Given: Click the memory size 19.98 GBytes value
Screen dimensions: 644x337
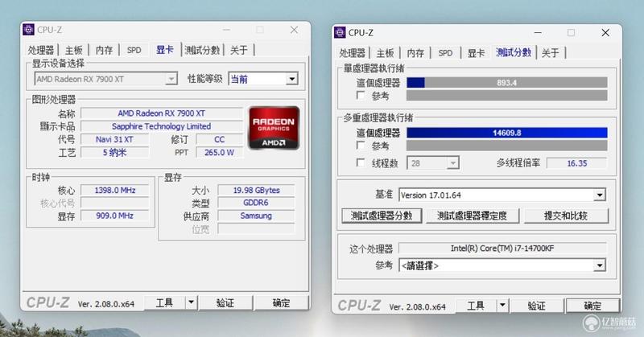Looking at the screenshot, I should (x=256, y=190).
